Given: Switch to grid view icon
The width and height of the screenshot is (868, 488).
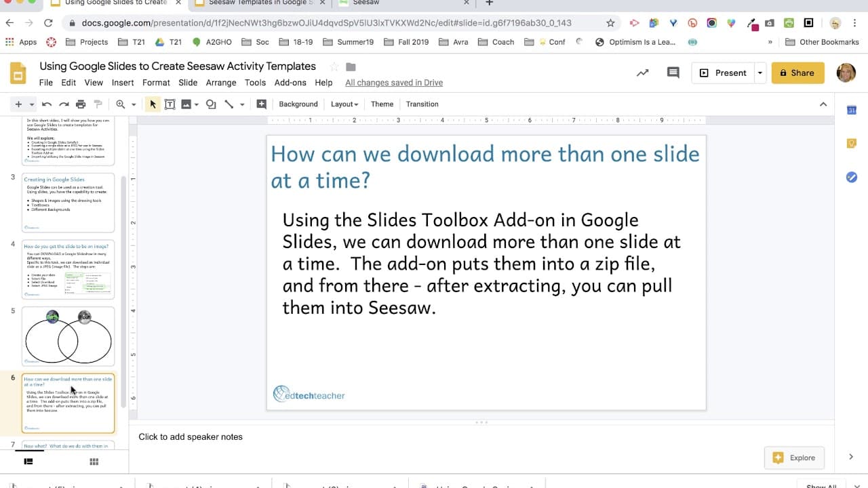Looking at the screenshot, I should click(94, 462).
